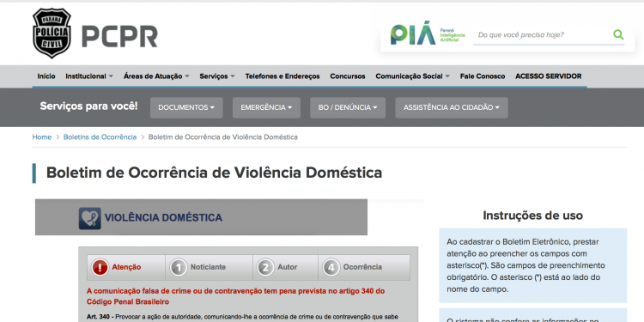The width and height of the screenshot is (644, 322).
Task: Expand the BO / DENÚNCIA services dropdown
Action: [x=348, y=107]
